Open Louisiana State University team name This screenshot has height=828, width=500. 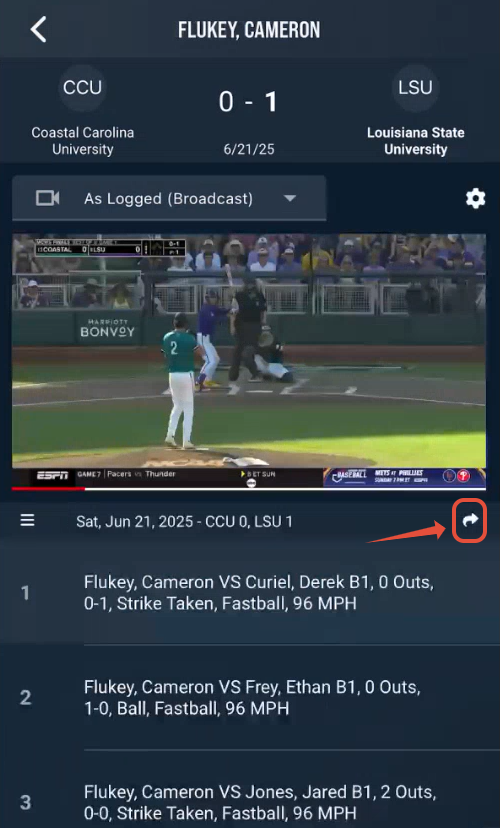[x=416, y=141]
